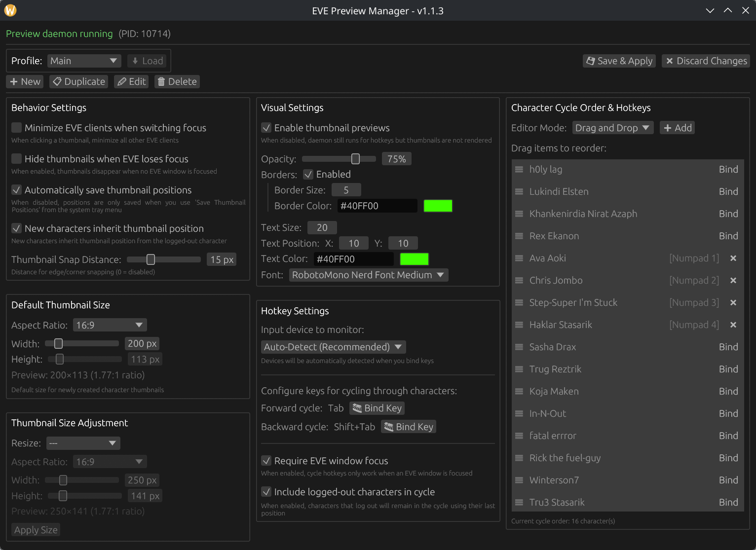Screen dimensions: 756x550
Task: Open the Font dropdown for RobotoMono Nerd Font
Action: (x=369, y=275)
